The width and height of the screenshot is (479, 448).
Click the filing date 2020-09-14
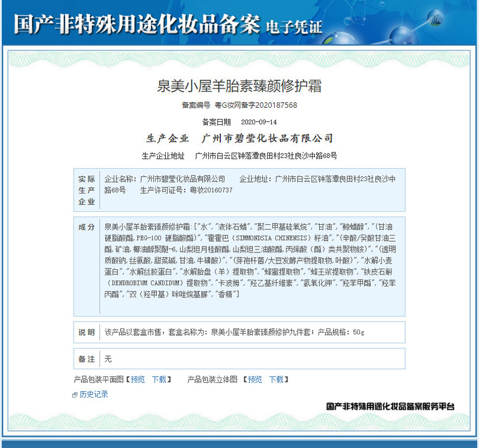(x=259, y=122)
